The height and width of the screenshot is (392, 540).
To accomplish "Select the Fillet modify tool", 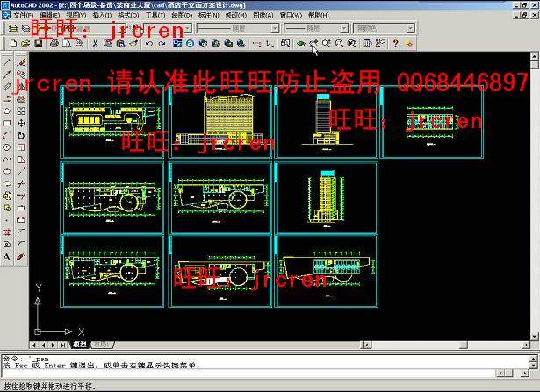I will tap(21, 245).
